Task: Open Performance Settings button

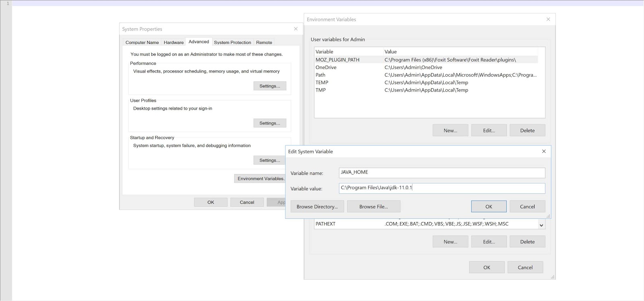Action: point(270,86)
